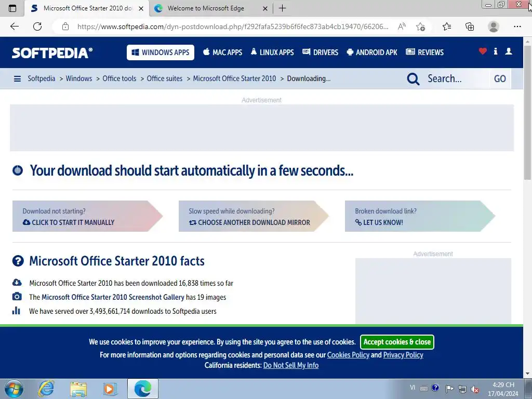Image resolution: width=532 pixels, height=399 pixels.
Task: Open a new tab with plus button
Action: (x=282, y=8)
